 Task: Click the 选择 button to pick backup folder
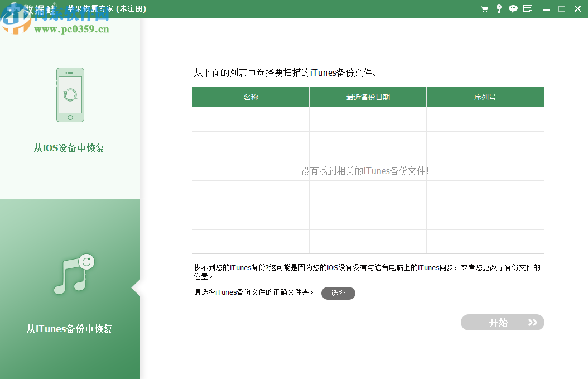[x=338, y=293]
